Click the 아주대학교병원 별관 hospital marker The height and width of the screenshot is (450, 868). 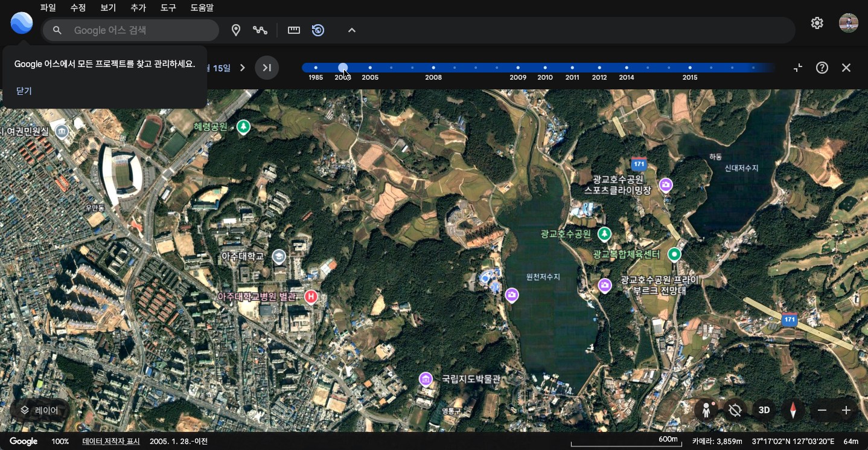(311, 297)
